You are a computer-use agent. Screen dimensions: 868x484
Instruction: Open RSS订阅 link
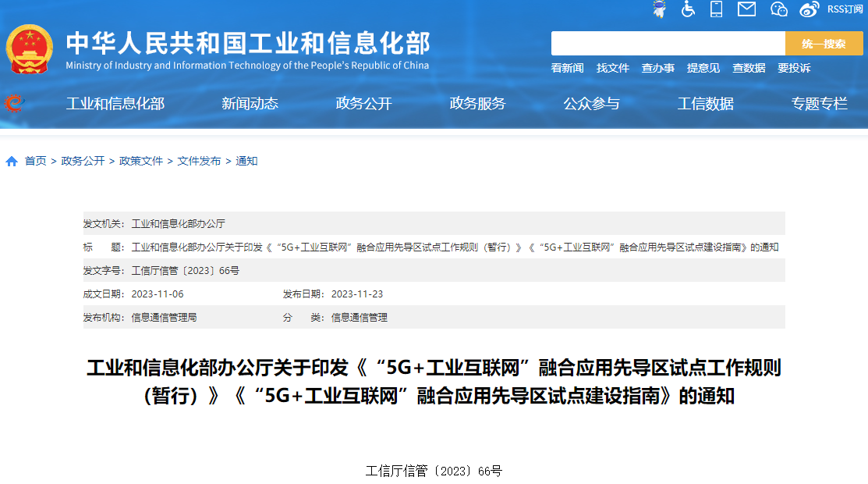coord(845,9)
